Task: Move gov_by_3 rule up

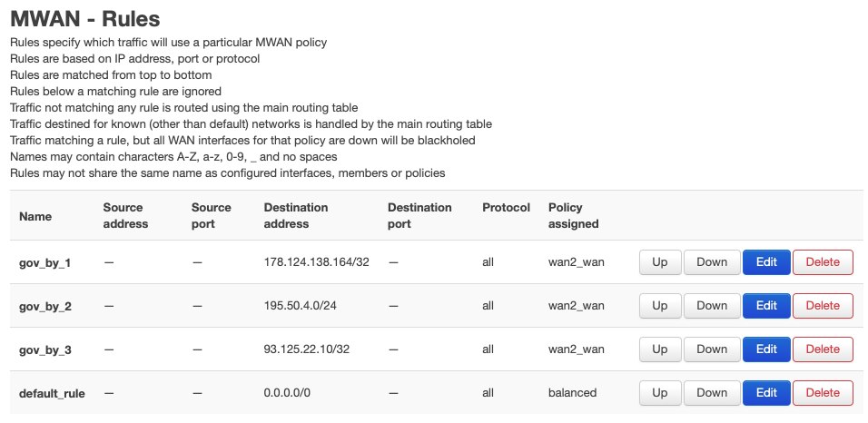Action: (660, 349)
